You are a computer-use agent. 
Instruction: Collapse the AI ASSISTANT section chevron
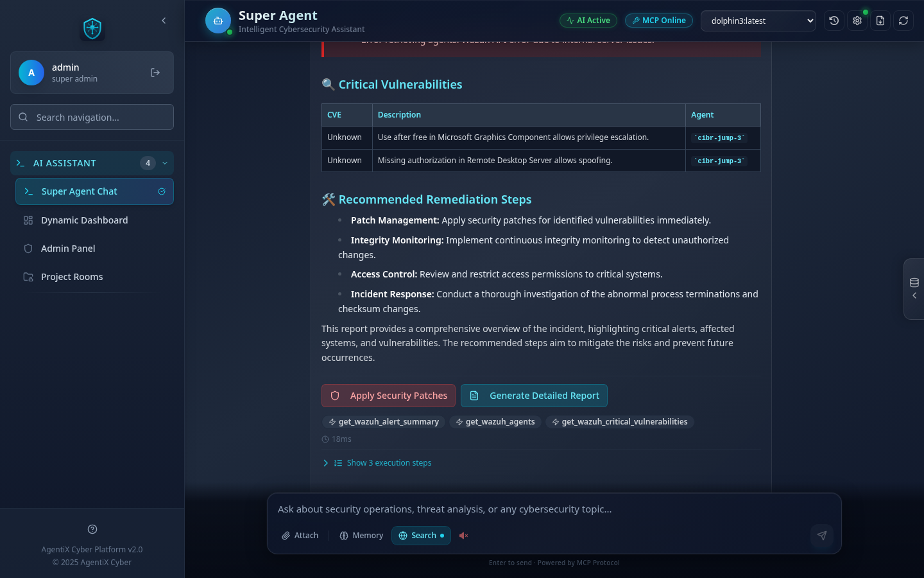click(x=164, y=163)
